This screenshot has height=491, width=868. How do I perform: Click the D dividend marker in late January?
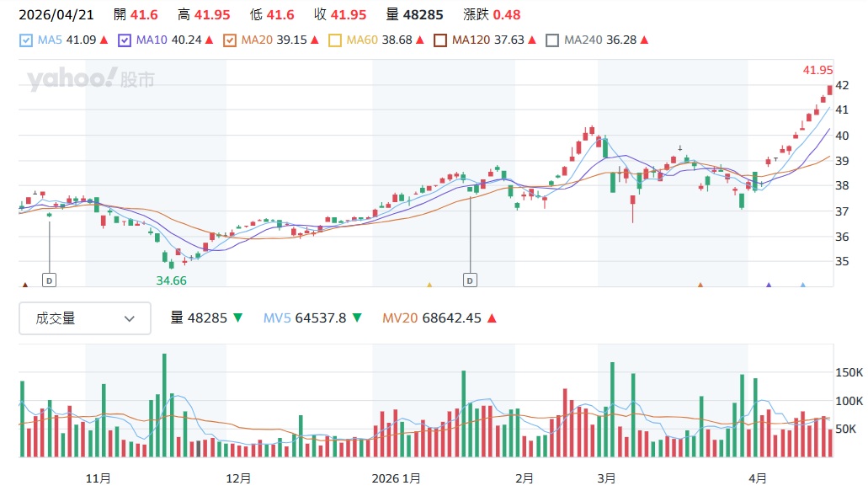point(470,280)
